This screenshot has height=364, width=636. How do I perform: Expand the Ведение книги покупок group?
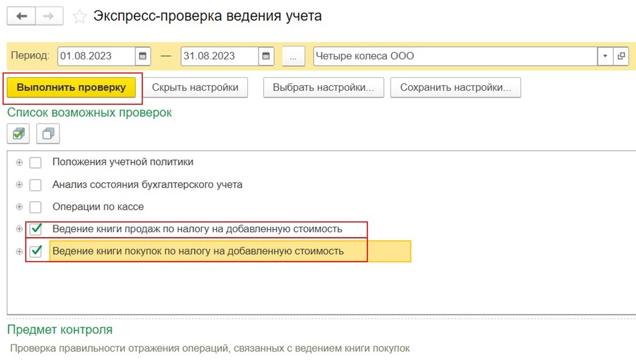(19, 251)
